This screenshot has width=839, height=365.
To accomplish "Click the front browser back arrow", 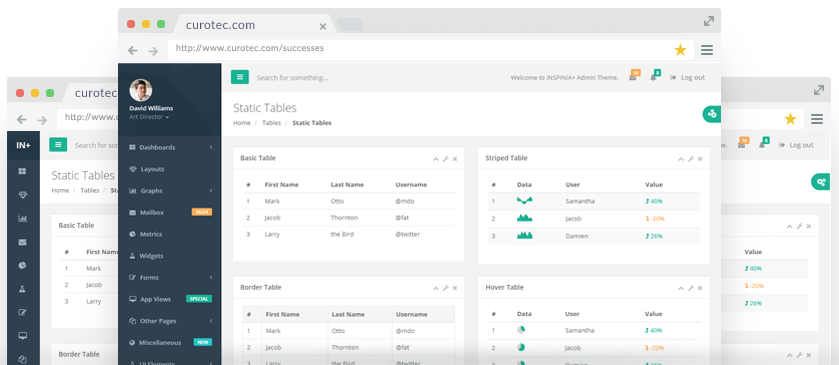I will [x=133, y=51].
